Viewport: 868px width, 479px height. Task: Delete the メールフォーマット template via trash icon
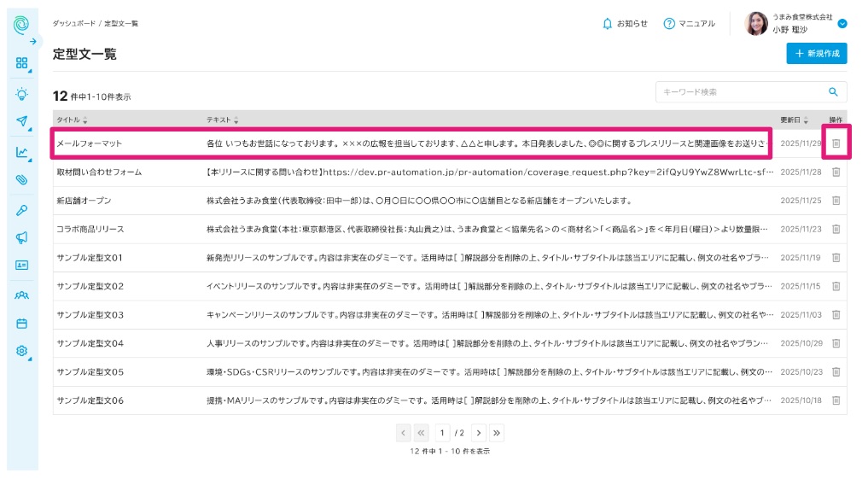click(836, 143)
